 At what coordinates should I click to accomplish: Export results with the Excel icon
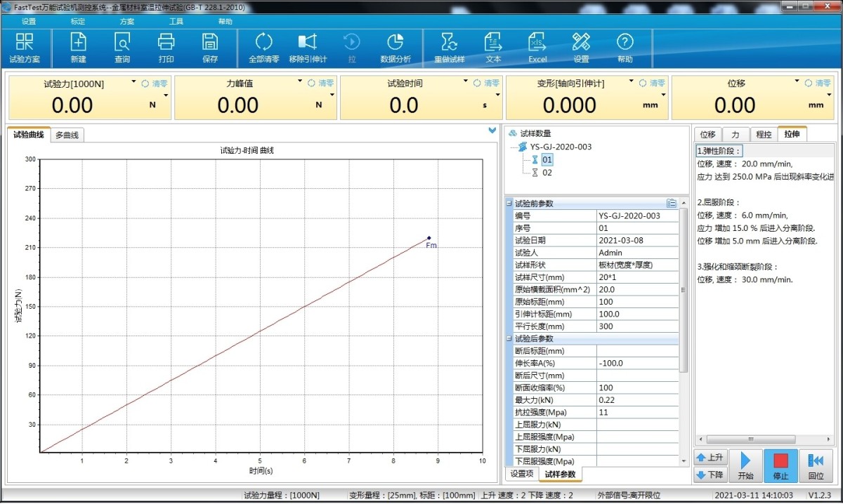click(x=537, y=48)
